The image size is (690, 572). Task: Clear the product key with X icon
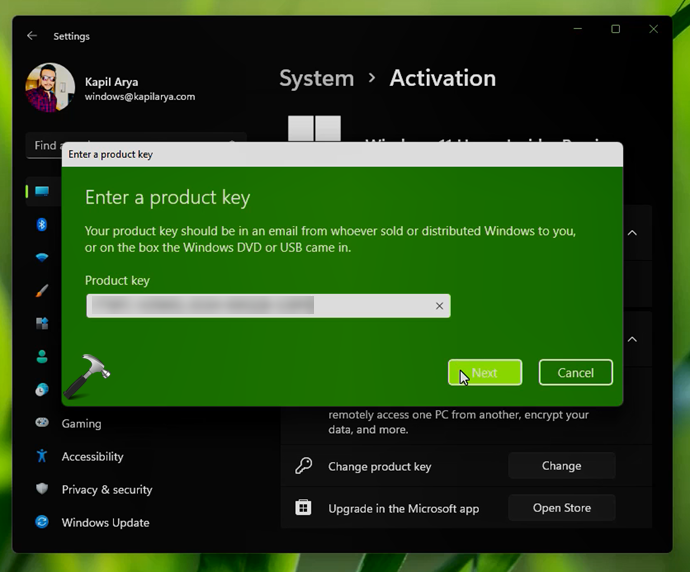click(439, 306)
